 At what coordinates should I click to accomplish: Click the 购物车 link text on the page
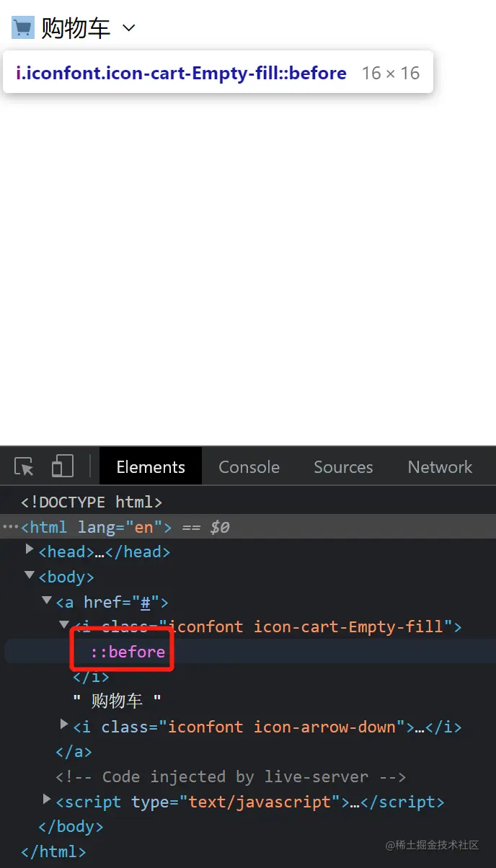click(x=76, y=28)
